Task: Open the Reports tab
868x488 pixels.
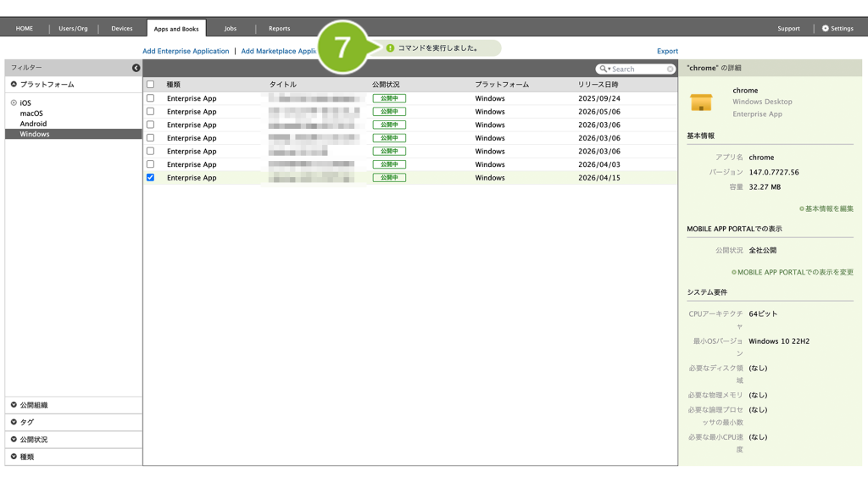Action: pos(279,28)
